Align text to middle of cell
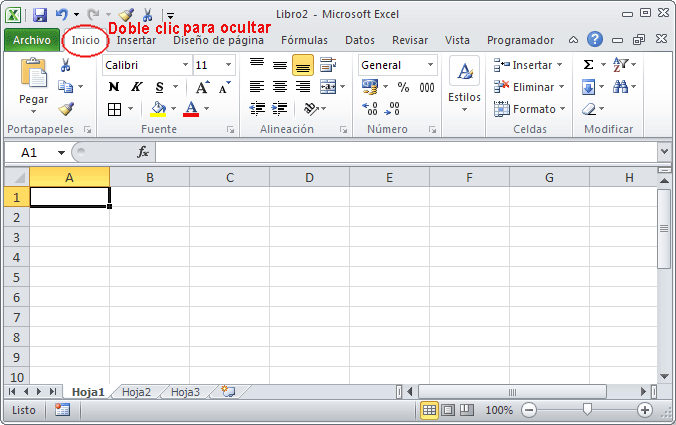The width and height of the screenshot is (676, 425). coord(280,65)
